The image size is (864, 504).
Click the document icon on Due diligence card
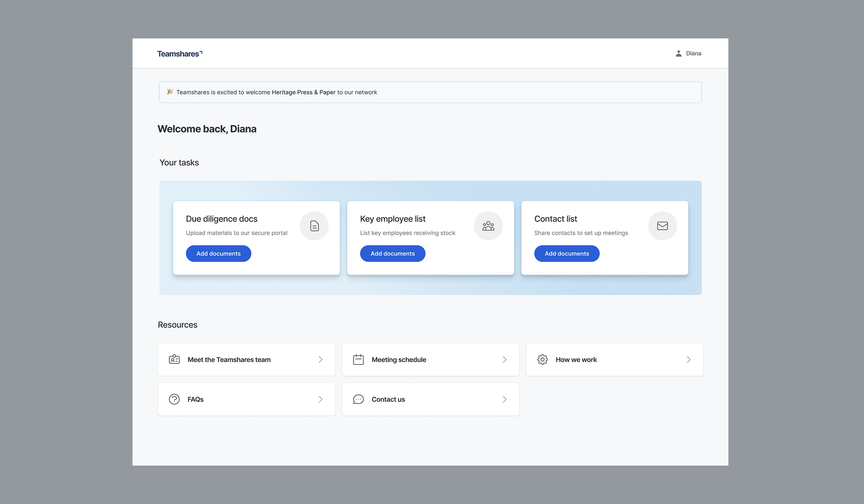314,226
